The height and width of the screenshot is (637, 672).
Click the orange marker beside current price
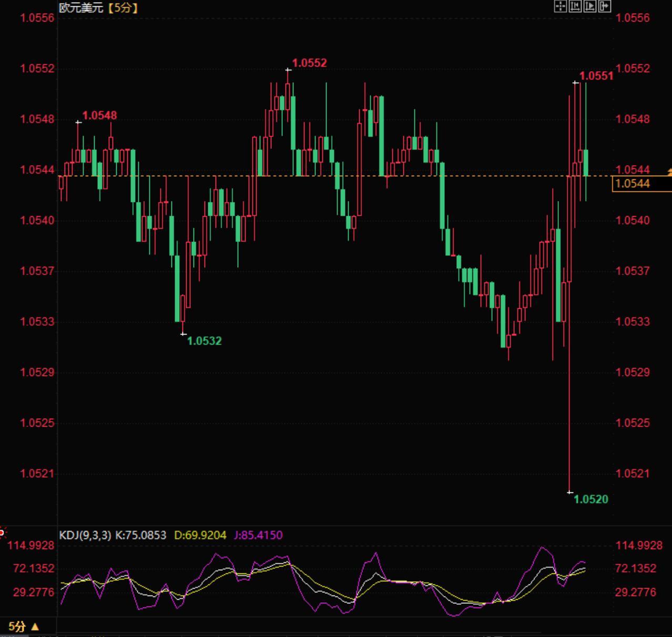(x=669, y=172)
